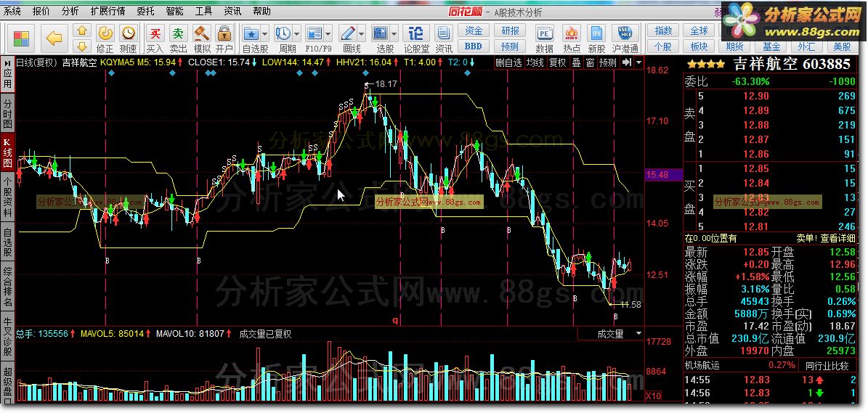Viewport: 868px width, 413px height.
Task: Open the 扩展行情 menu
Action: (x=108, y=11)
